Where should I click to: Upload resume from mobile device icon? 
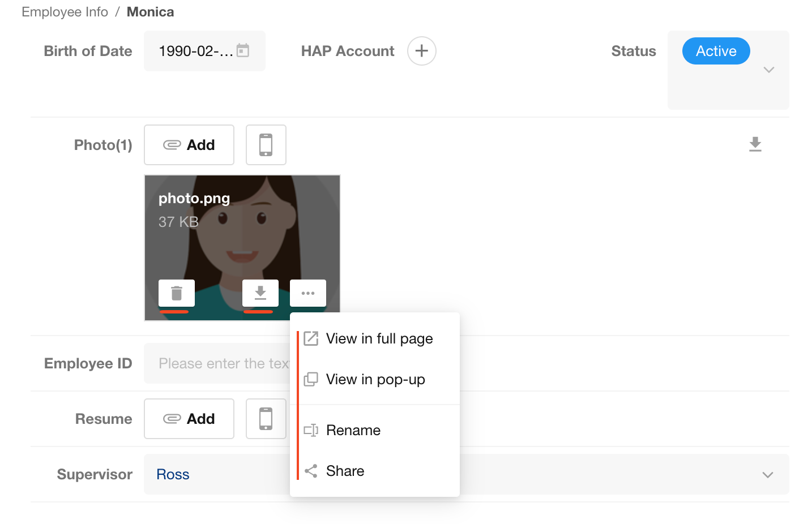click(x=266, y=419)
